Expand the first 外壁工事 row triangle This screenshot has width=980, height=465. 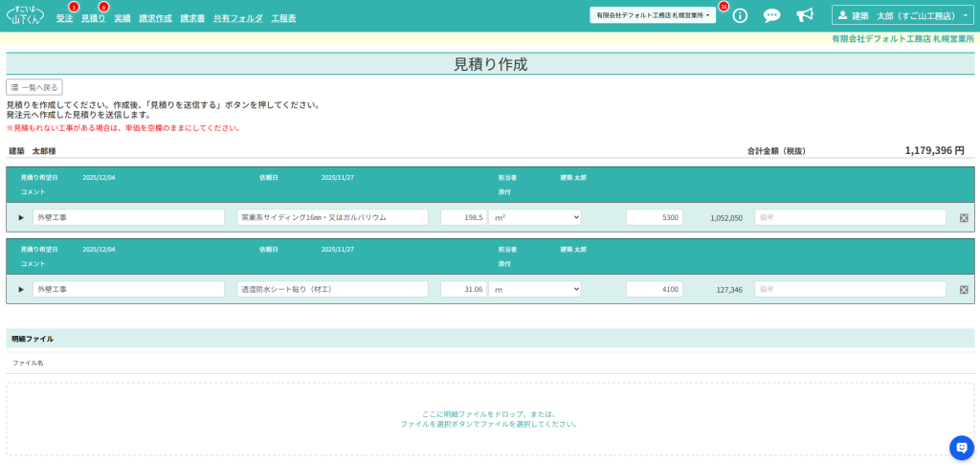click(x=21, y=218)
